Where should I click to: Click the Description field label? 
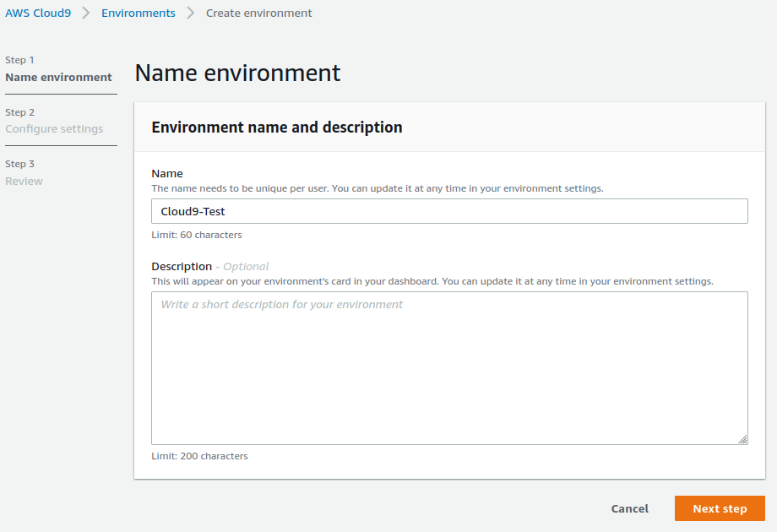[182, 267]
